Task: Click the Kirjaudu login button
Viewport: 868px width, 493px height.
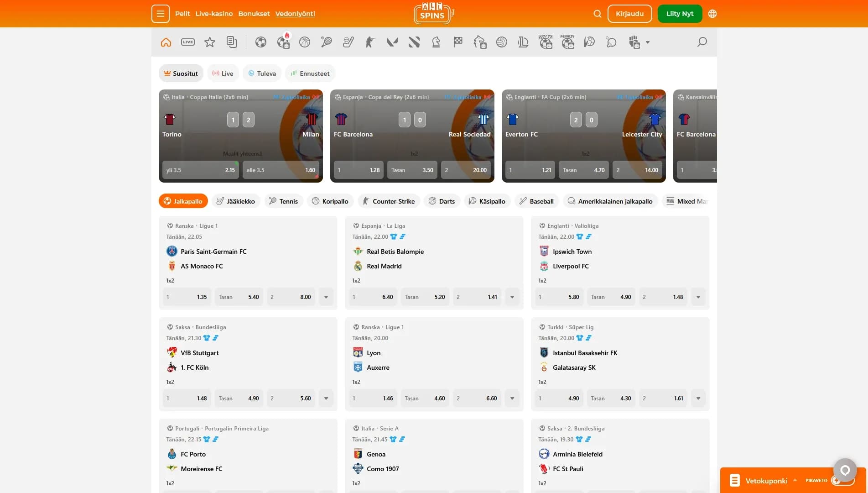Action: [629, 14]
